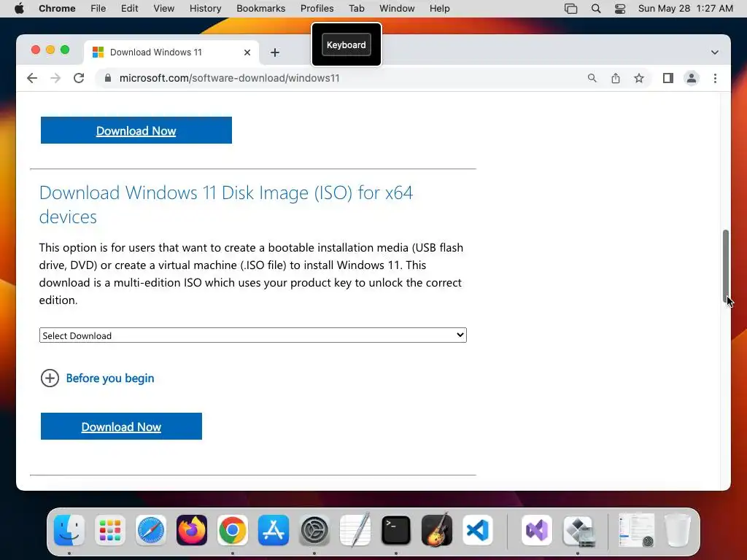Click the date and time display

(x=686, y=9)
